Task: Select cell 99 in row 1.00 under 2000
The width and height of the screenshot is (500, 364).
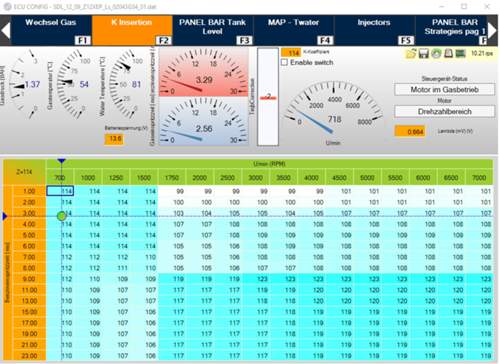Action: 200,191
